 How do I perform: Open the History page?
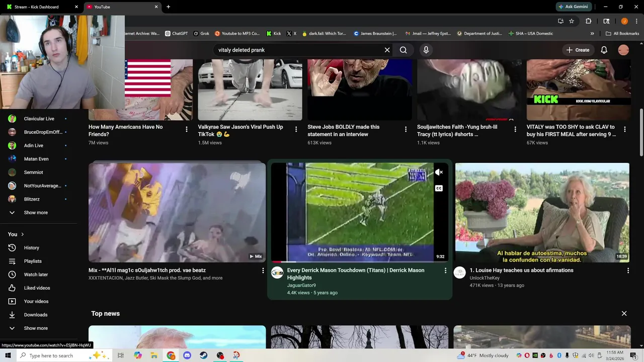[x=31, y=248]
